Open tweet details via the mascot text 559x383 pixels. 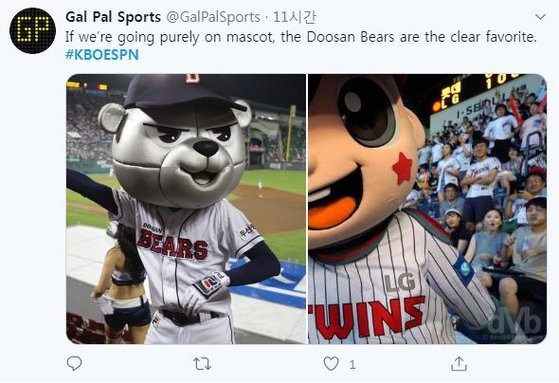click(301, 37)
